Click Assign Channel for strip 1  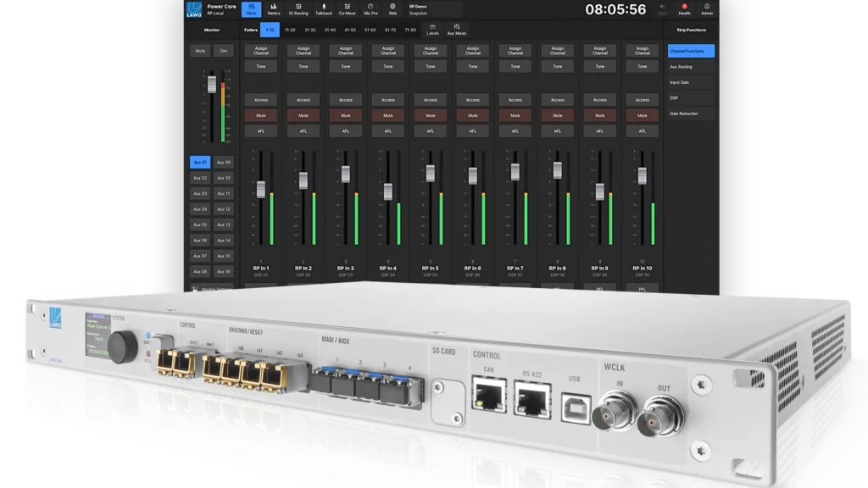tap(261, 51)
